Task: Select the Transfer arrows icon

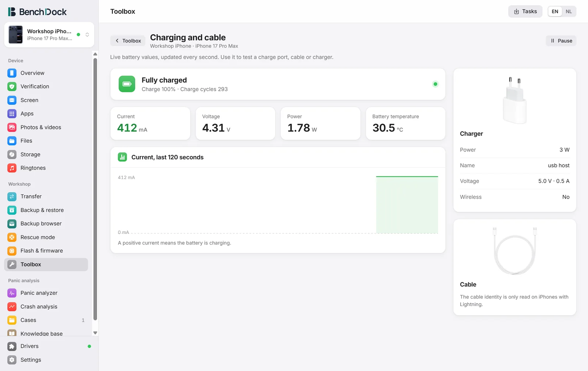Action: 12,196
